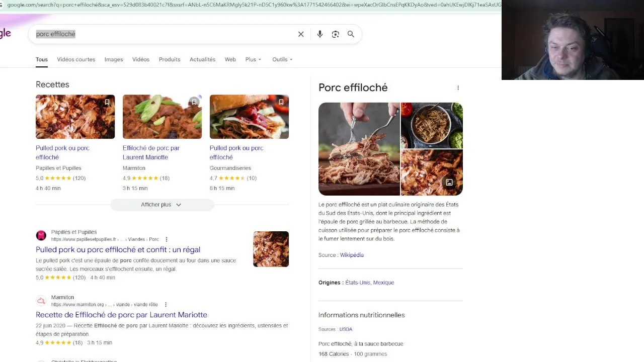The image size is (644, 362).
Task: Expand recipes with Afficher plus
Action: [x=162, y=205]
